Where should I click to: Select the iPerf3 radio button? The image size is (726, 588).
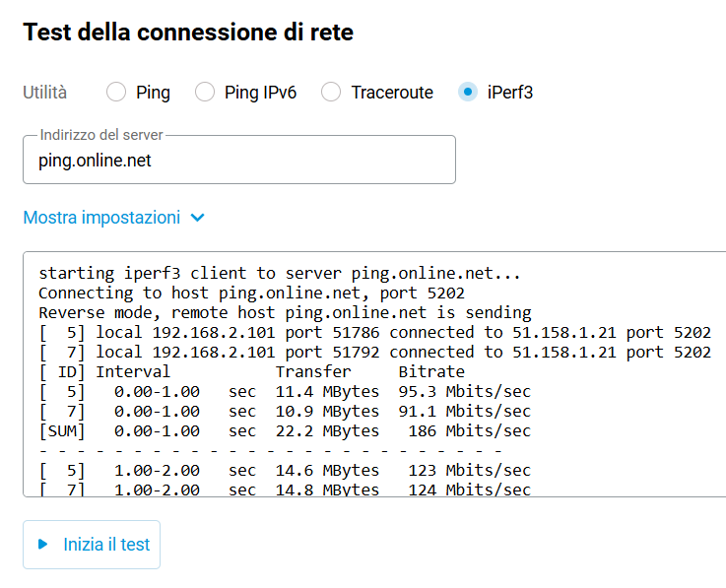point(468,93)
